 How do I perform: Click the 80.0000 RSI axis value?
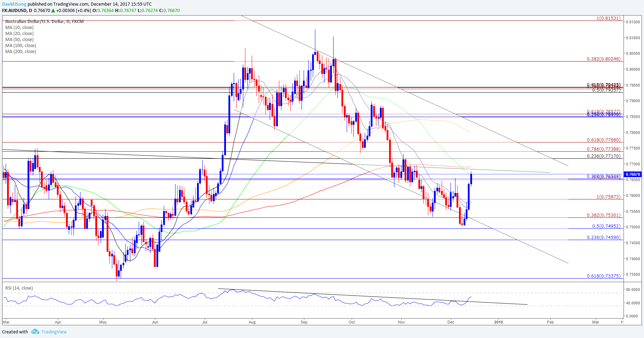[x=633, y=290]
